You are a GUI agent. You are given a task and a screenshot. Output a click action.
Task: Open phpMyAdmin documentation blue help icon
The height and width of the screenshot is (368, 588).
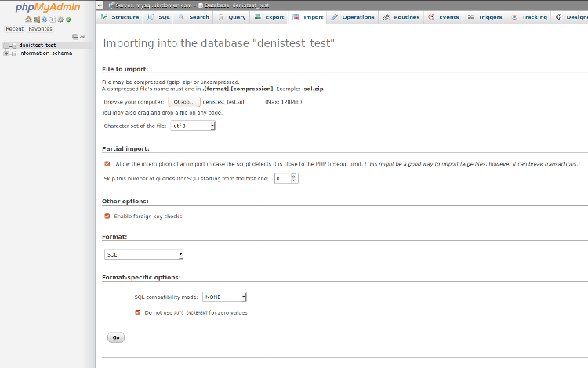click(45, 20)
